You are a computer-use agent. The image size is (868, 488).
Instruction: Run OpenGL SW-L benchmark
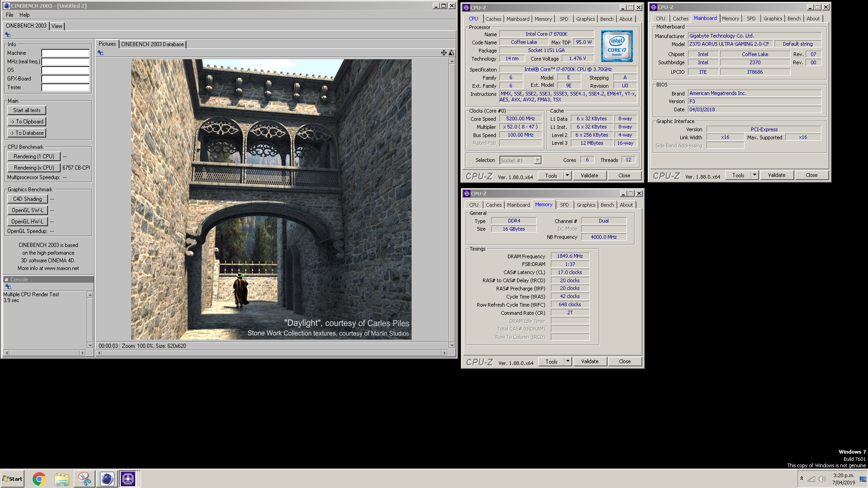(x=27, y=210)
